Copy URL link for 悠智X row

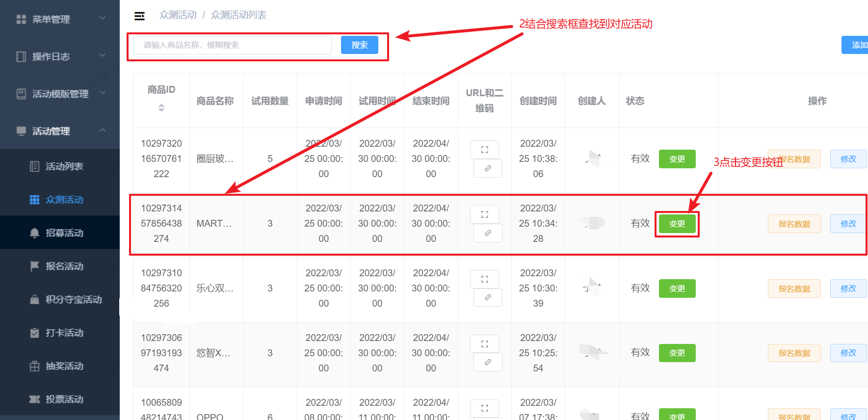(x=488, y=362)
